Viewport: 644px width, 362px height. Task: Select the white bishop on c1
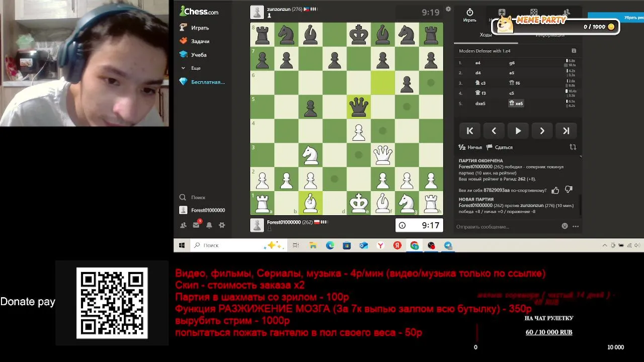(x=310, y=203)
